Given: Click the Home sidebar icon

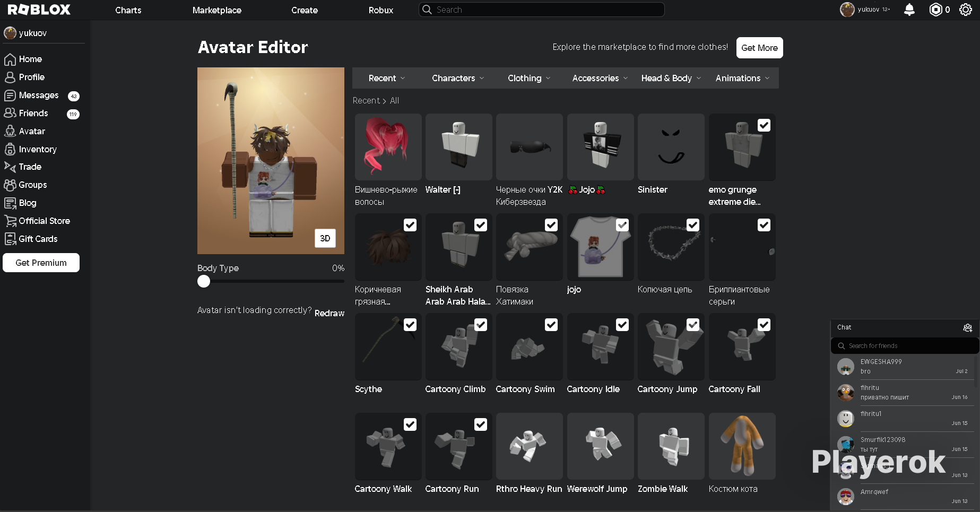Looking at the screenshot, I should (10, 59).
